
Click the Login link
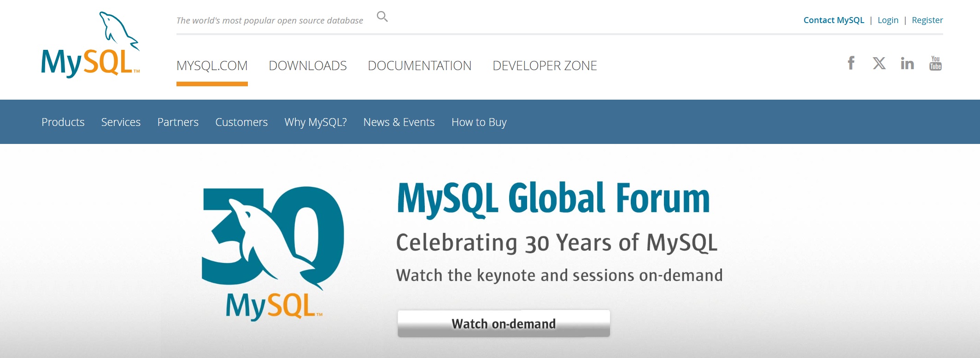(888, 20)
